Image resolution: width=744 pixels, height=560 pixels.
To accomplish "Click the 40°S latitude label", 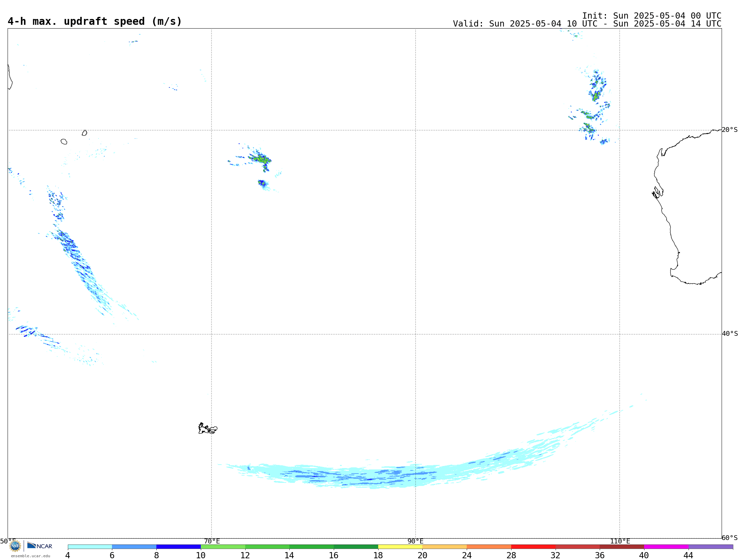I will (x=730, y=334).
